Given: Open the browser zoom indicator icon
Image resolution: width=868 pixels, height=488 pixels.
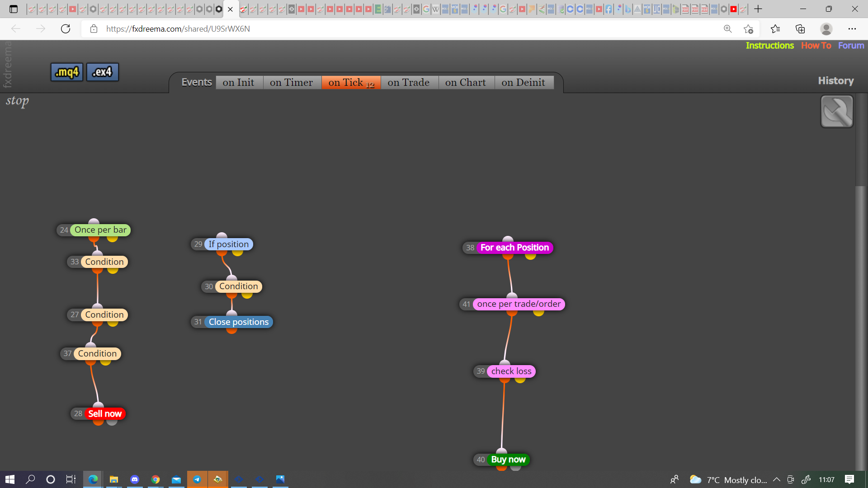Looking at the screenshot, I should tap(728, 29).
